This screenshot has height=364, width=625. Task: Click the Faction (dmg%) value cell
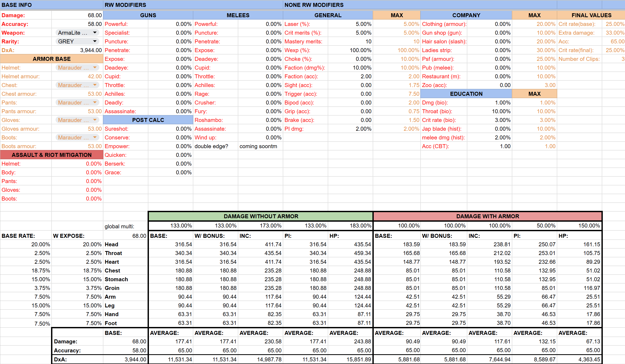tap(350, 68)
